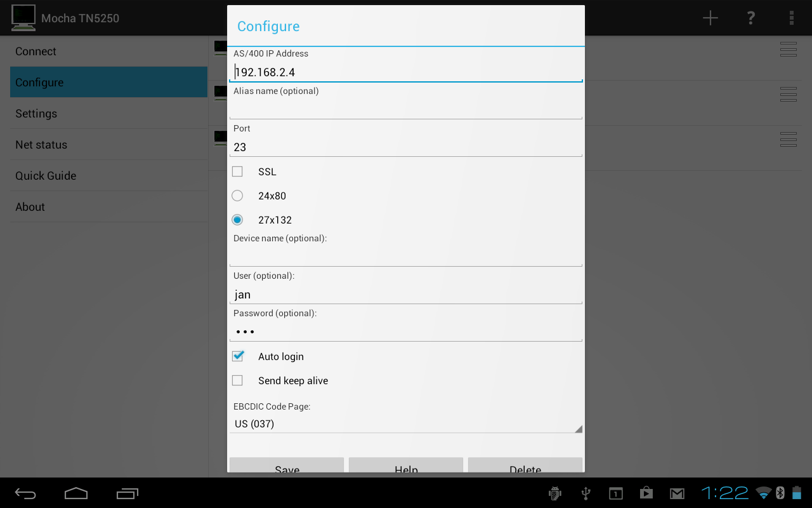
Task: Click the Help button in dialog
Action: tap(406, 465)
